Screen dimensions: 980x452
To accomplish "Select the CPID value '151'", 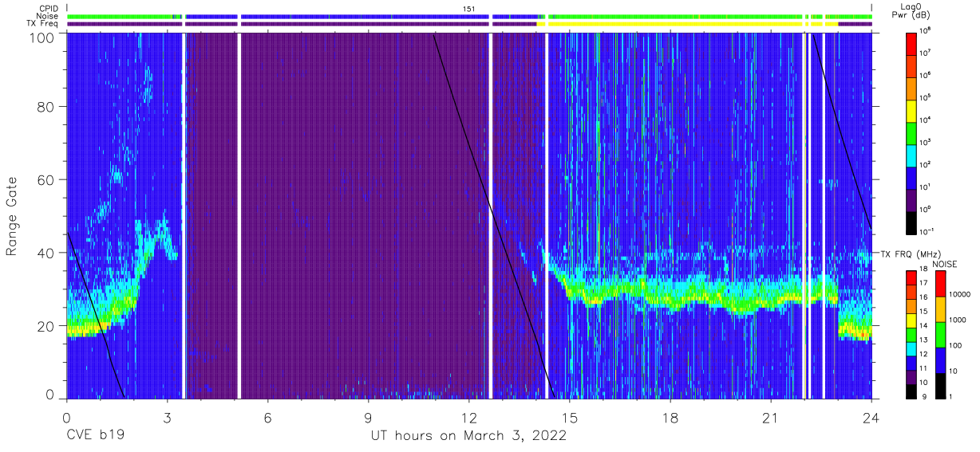I will pyautogui.click(x=469, y=8).
